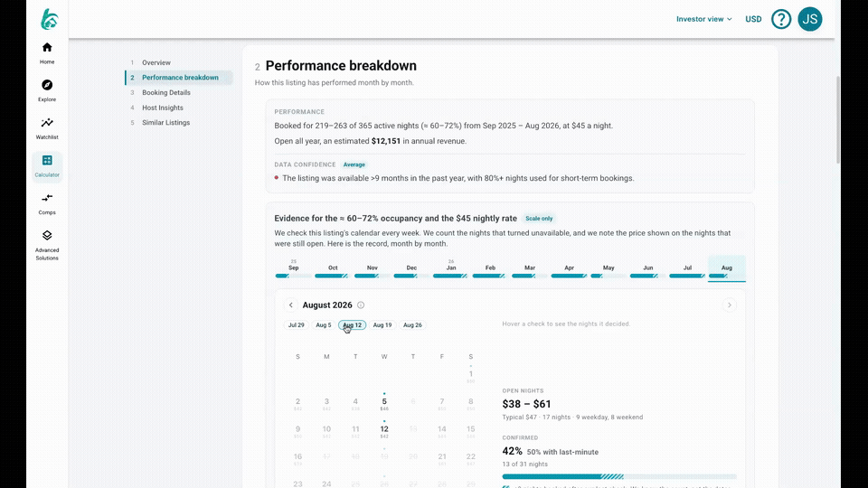Open the Comps section
868x488 pixels.
tap(47, 203)
